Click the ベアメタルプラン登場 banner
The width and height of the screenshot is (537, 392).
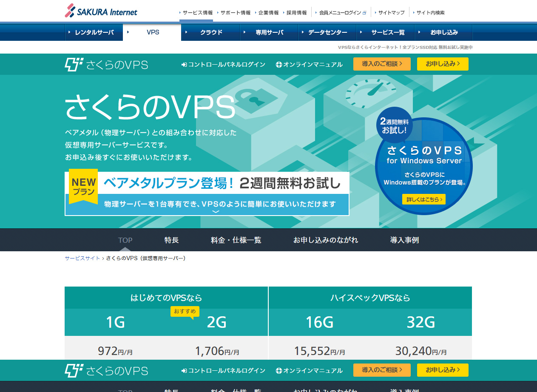coord(207,194)
